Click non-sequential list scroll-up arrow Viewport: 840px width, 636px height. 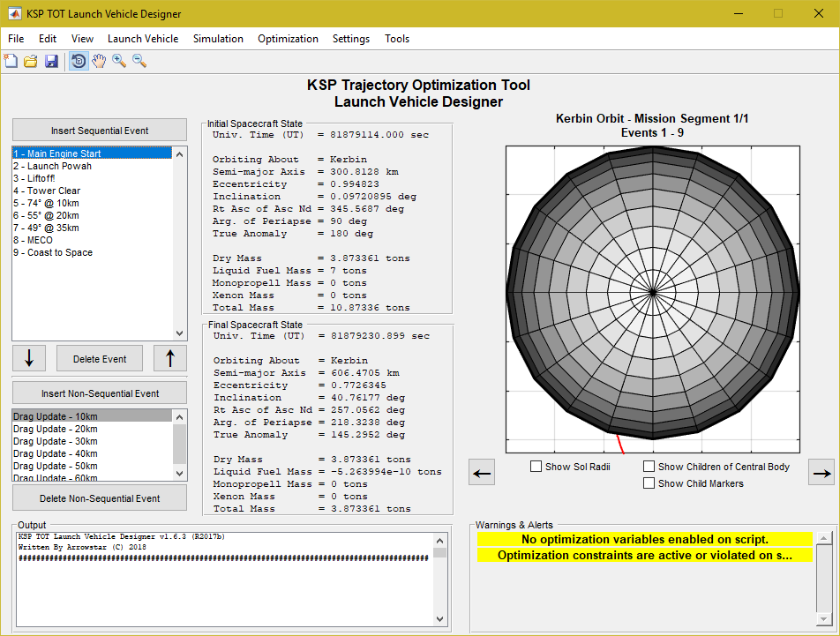[179, 417]
